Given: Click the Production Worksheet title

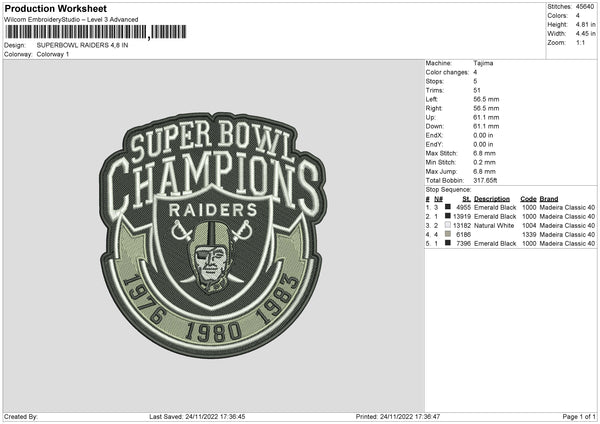Looking at the screenshot, I should pos(55,8).
